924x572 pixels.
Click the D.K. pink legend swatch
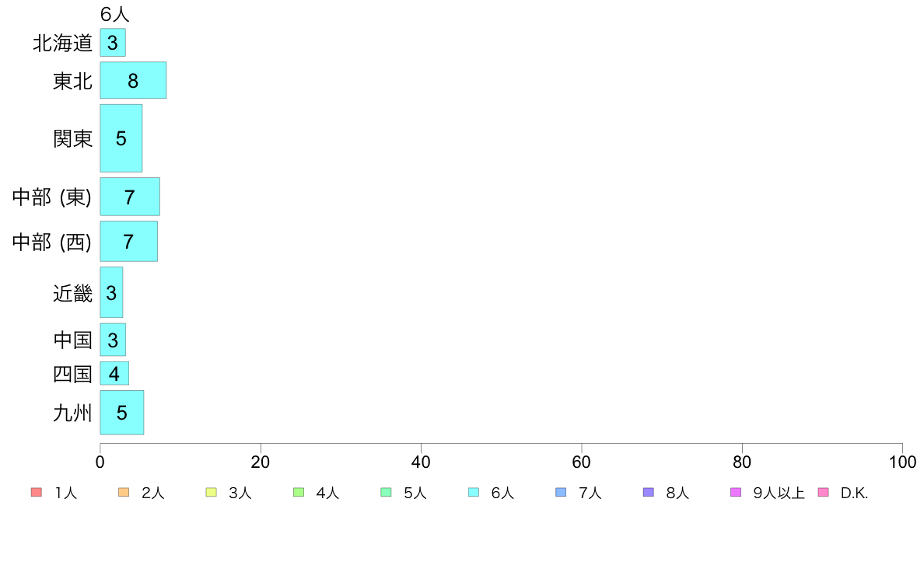823,493
